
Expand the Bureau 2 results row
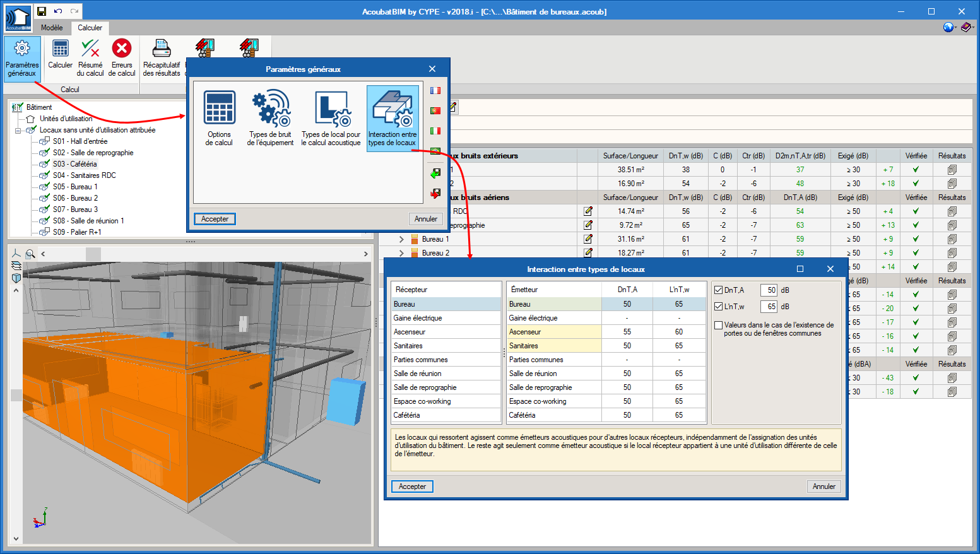click(x=401, y=253)
